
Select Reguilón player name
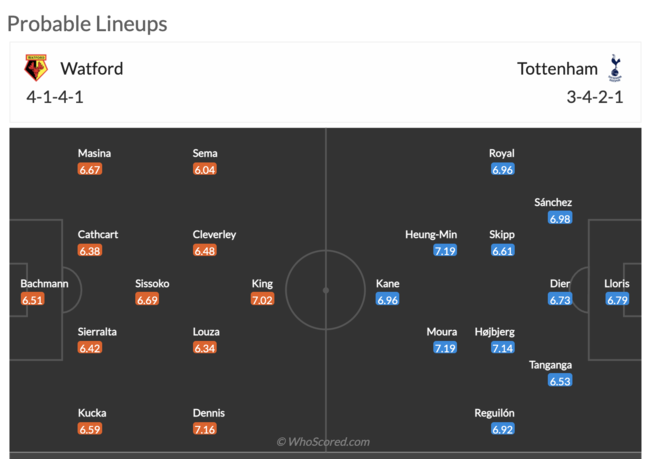pos(494,413)
